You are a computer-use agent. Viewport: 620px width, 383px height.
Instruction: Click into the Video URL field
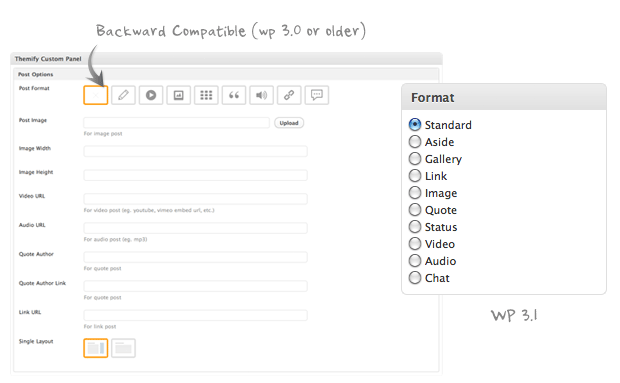point(195,199)
